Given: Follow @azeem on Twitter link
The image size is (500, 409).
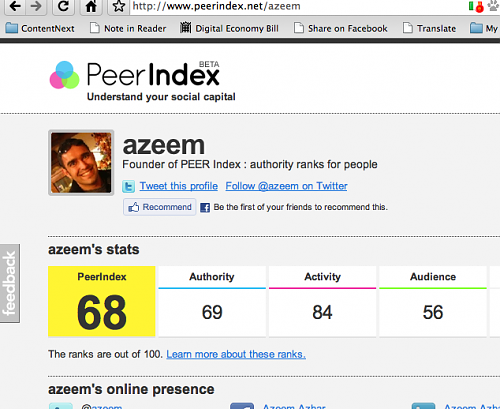Looking at the screenshot, I should (x=286, y=186).
